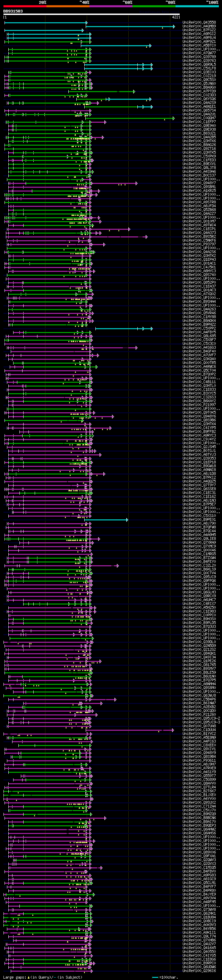
Task: Open hit UniRef100_Q43558
Action: (199, 23)
